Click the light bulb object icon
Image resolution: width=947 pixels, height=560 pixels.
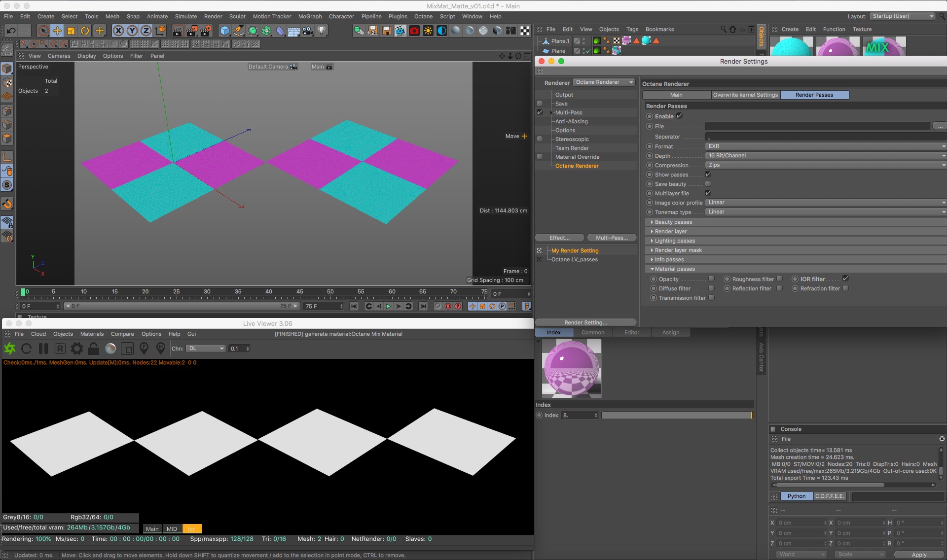(322, 31)
